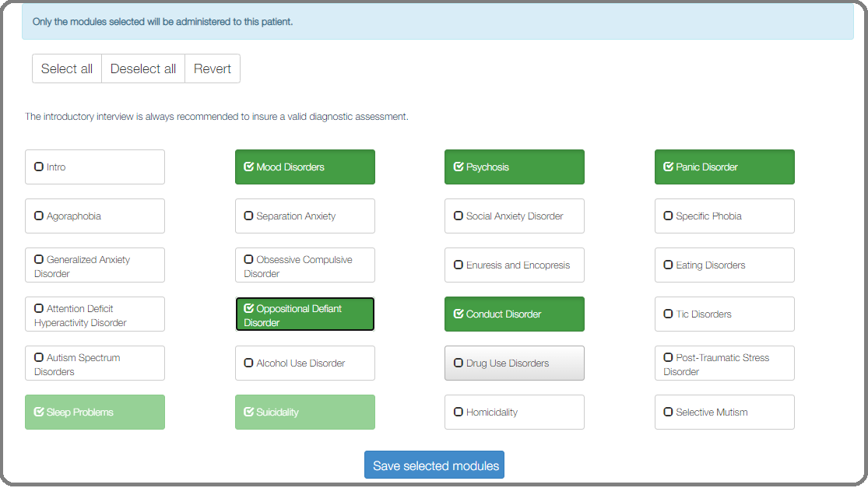Enable the Drug Use Disorders module

[515, 363]
